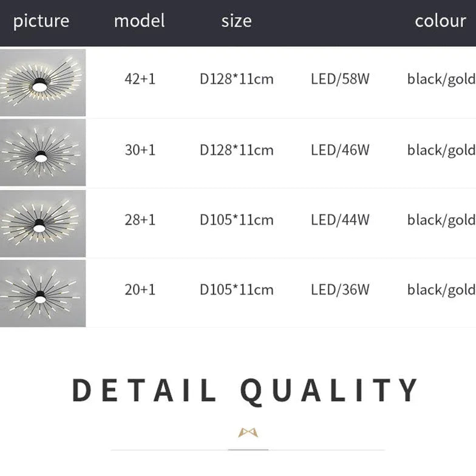Click the 'model' column header
Viewport: 476px width, 476px height.
tap(140, 21)
